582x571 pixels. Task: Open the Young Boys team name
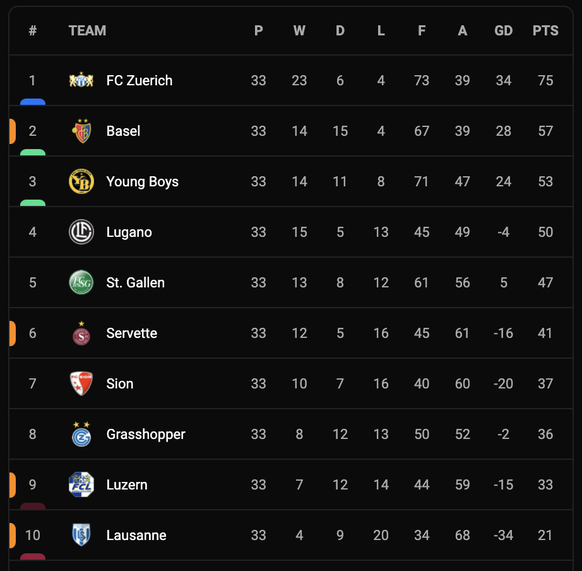[x=142, y=182]
